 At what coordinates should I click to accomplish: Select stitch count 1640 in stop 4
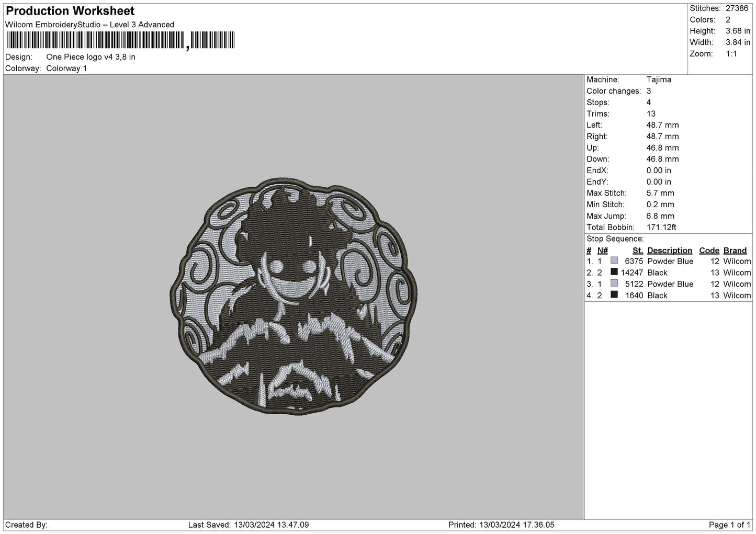tap(634, 296)
